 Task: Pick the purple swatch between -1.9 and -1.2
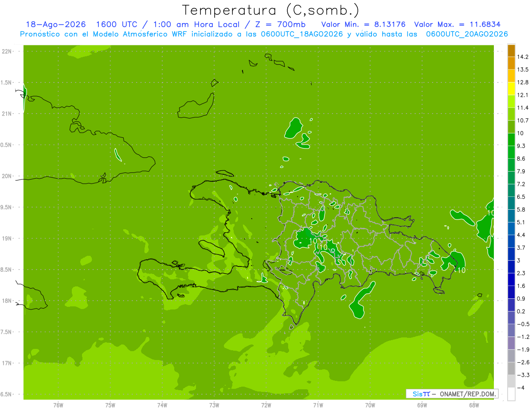click(x=511, y=343)
